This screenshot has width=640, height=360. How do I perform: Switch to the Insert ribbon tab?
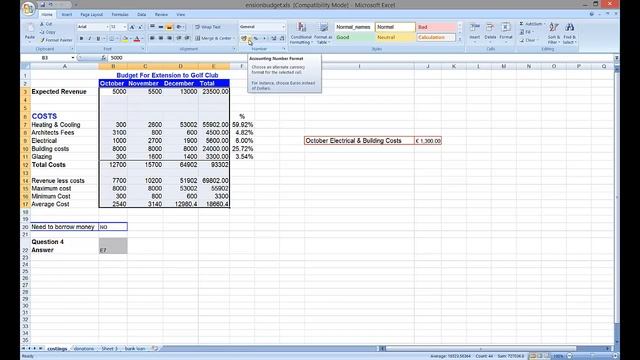(x=67, y=15)
